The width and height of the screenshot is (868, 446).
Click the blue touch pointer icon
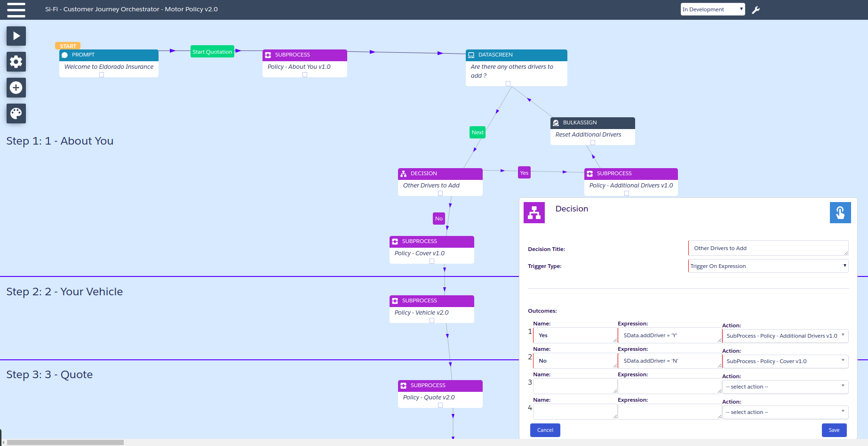point(840,212)
